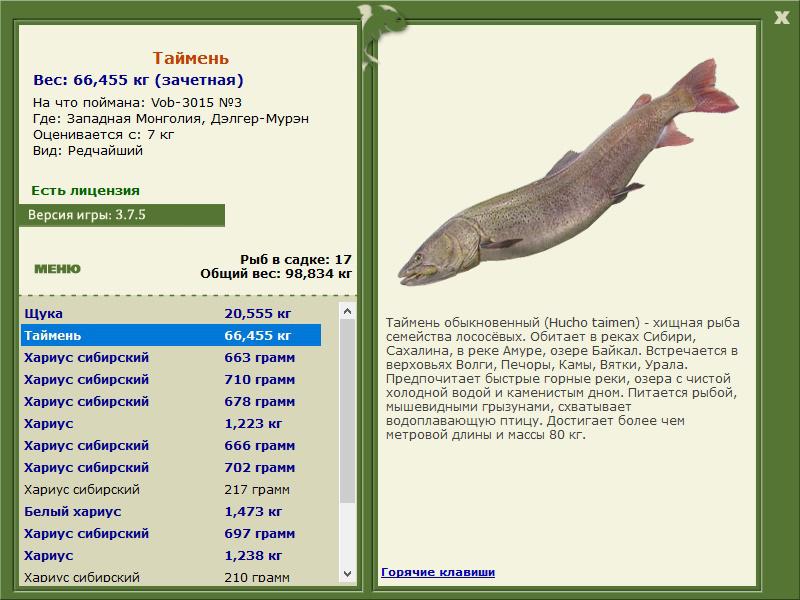The width and height of the screenshot is (800, 600).
Task: Select the Белый хариус 1,473 кг row
Action: (171, 511)
